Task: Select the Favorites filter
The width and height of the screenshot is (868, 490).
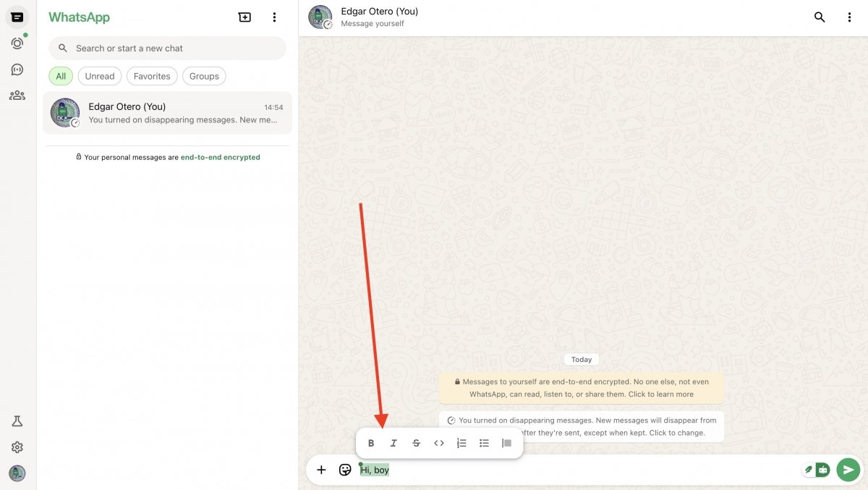Action: (152, 76)
